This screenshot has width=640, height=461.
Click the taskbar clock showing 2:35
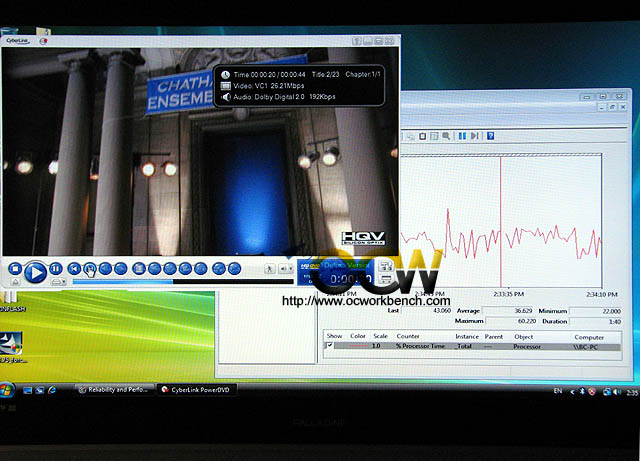click(x=632, y=392)
